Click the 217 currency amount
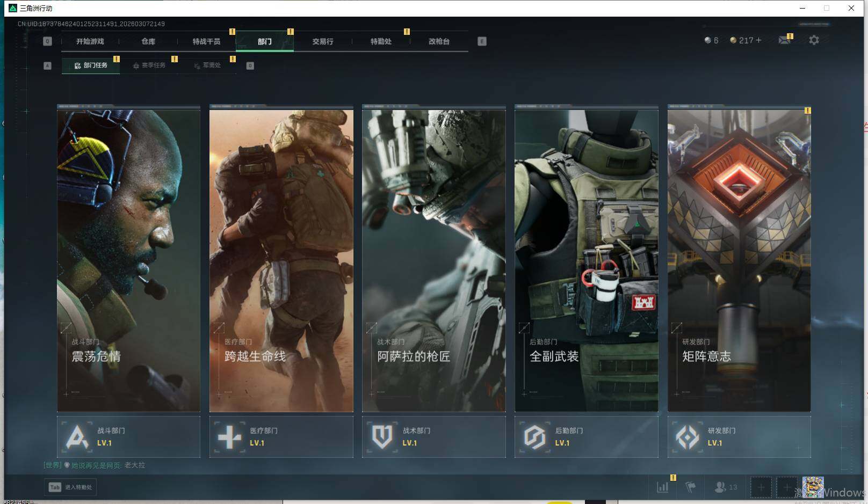 point(746,40)
